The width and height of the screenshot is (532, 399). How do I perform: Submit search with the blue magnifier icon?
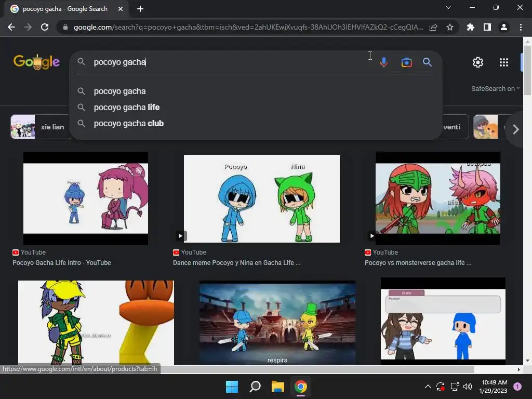pyautogui.click(x=427, y=62)
